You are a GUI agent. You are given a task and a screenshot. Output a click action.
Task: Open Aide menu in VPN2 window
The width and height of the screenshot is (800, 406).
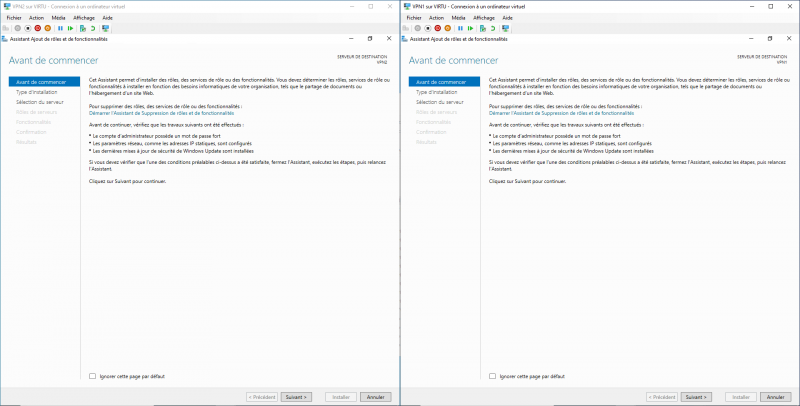(107, 18)
